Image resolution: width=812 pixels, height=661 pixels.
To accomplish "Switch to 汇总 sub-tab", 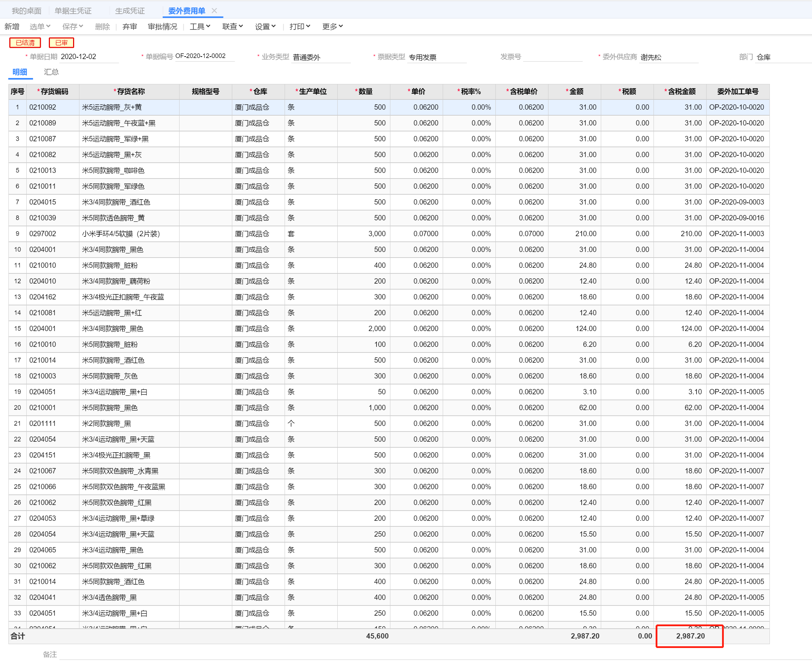I will tap(51, 72).
